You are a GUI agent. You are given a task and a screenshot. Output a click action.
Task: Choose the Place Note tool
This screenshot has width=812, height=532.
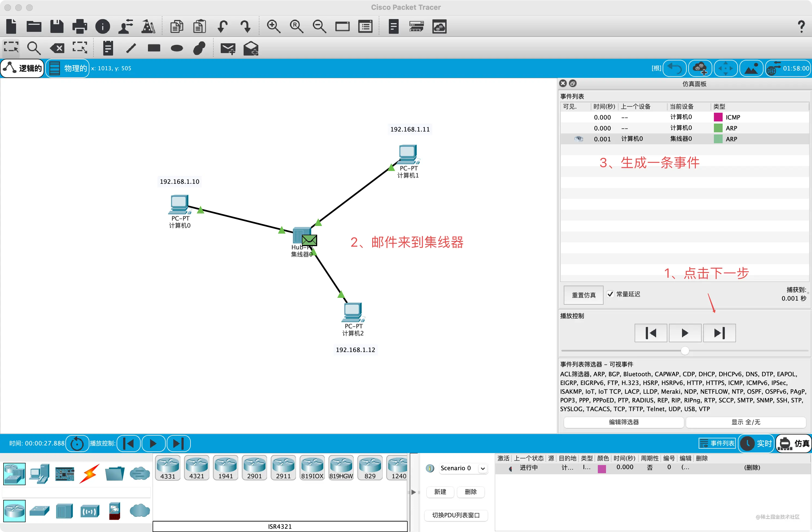pyautogui.click(x=108, y=48)
